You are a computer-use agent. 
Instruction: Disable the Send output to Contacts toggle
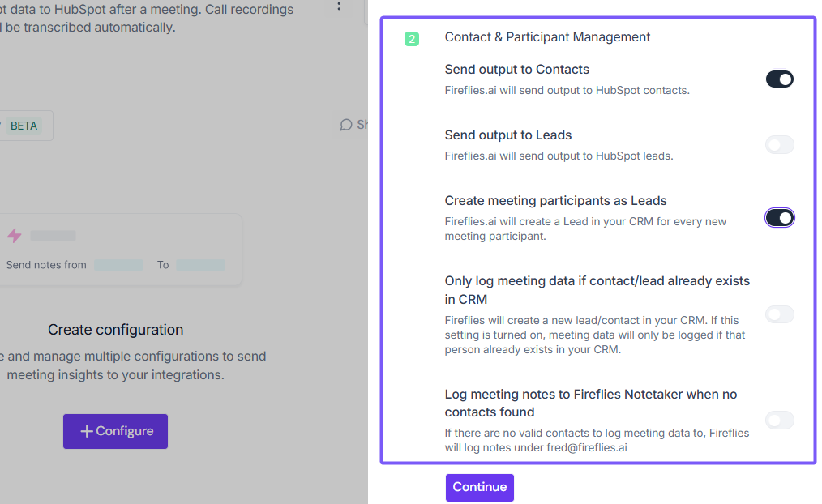[x=779, y=79]
